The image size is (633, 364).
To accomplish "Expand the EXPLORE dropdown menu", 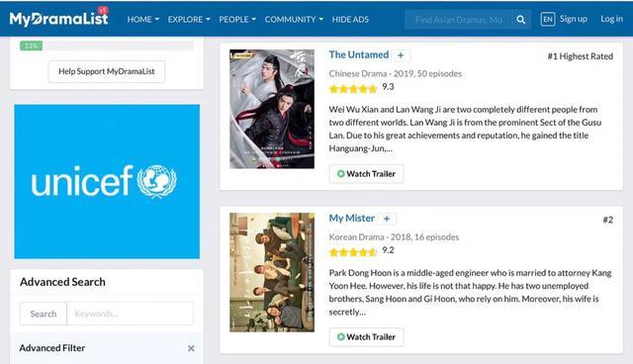I will point(189,20).
